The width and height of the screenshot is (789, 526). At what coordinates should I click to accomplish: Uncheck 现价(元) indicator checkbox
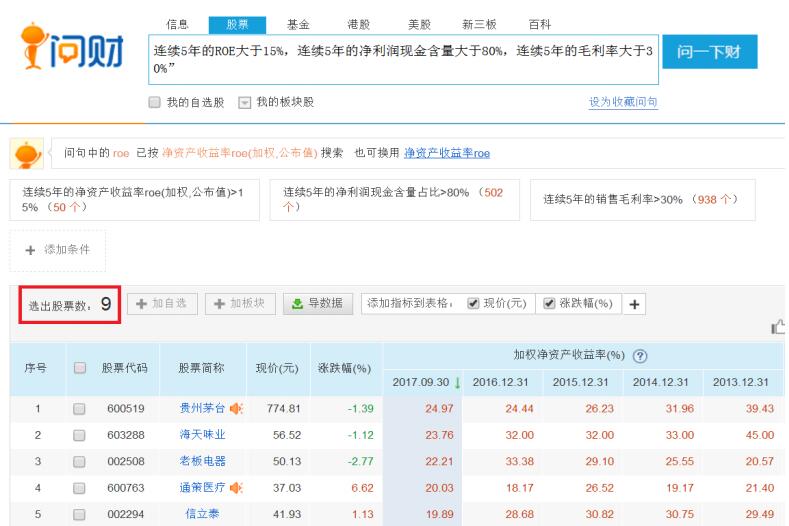[472, 303]
